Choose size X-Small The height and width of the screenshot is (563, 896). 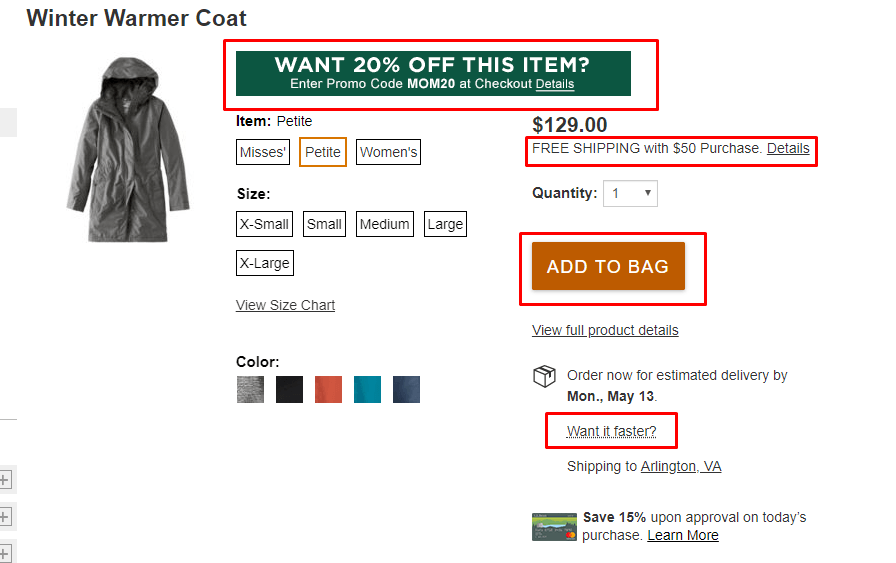pos(264,224)
